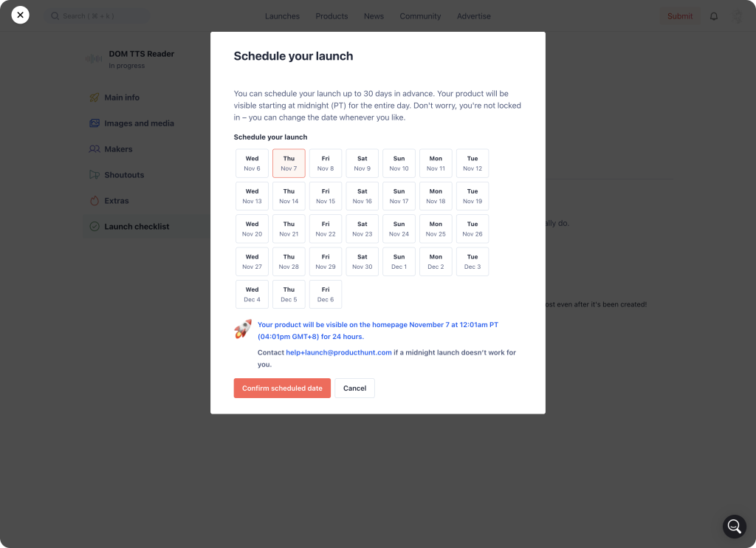This screenshot has width=756, height=548.
Task: Close the schedule dialog with the X icon
Action: click(x=20, y=15)
